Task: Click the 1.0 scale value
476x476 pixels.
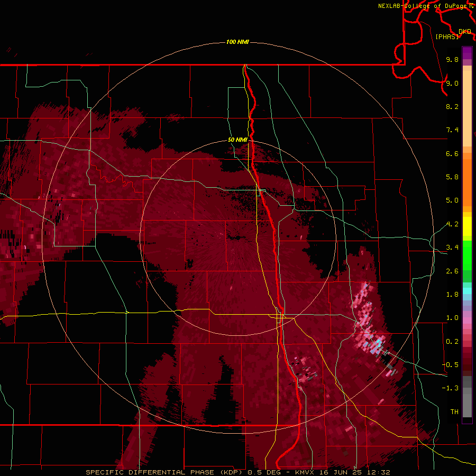Action: click(x=452, y=318)
